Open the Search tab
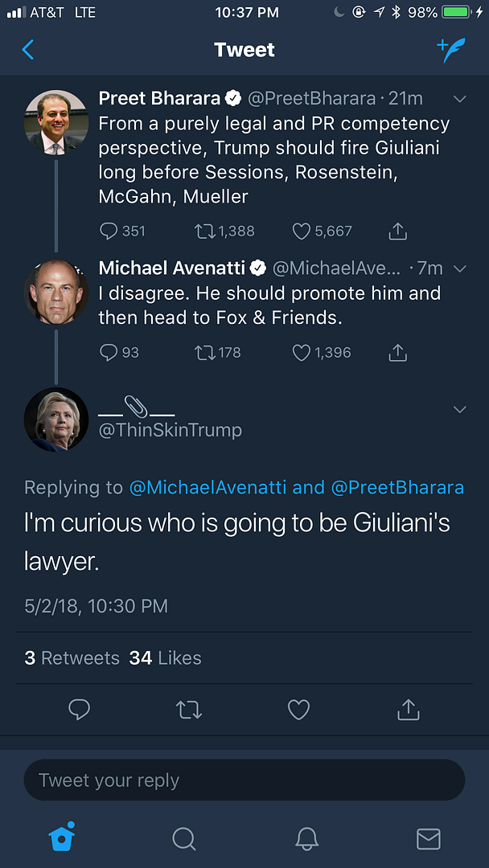 coord(184,838)
